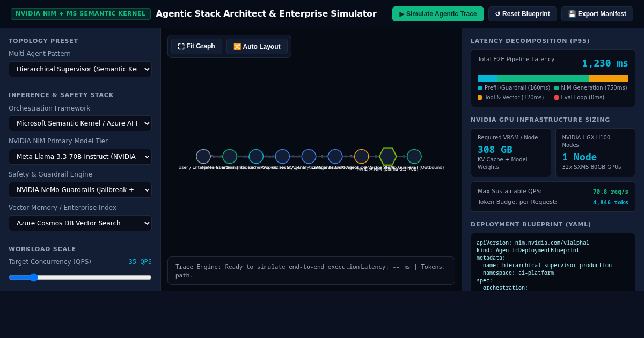The width and height of the screenshot is (644, 338).
Task: Adjust the Target Concurrency QPS slider
Action: [x=80, y=277]
